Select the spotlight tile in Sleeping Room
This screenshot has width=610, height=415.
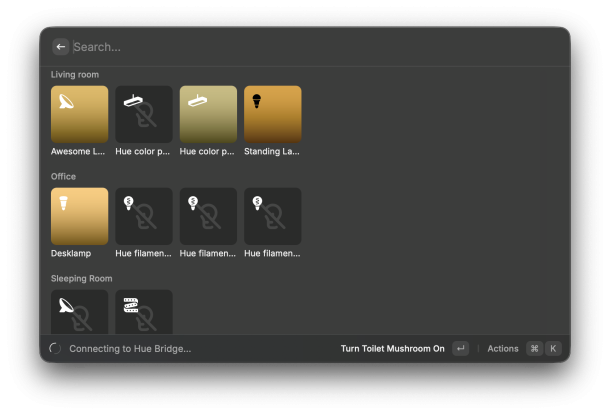[x=79, y=311]
